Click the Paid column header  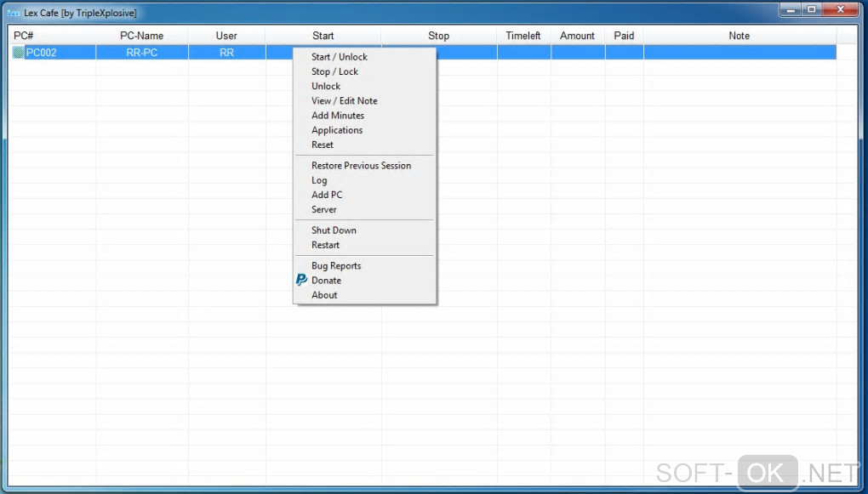tap(624, 36)
